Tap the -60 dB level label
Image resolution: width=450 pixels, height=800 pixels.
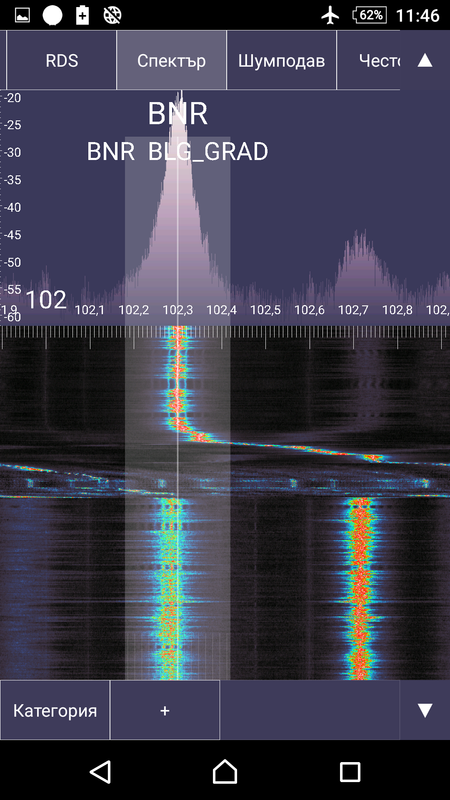point(13,317)
